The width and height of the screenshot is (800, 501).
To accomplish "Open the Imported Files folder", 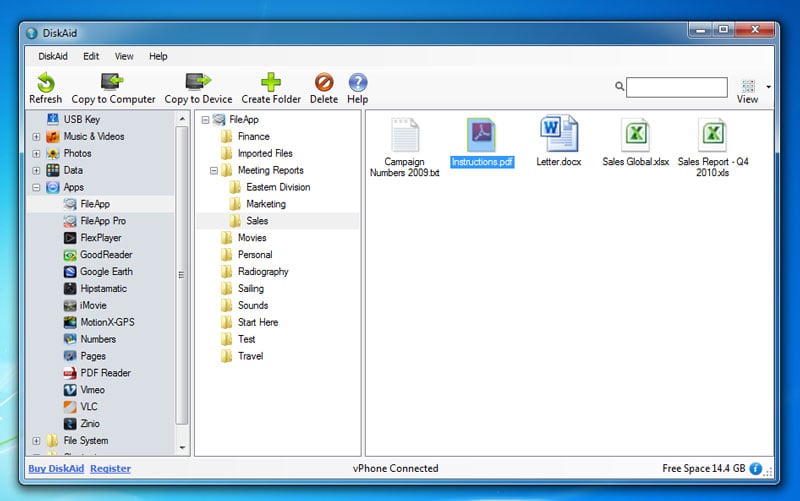I will 257,154.
